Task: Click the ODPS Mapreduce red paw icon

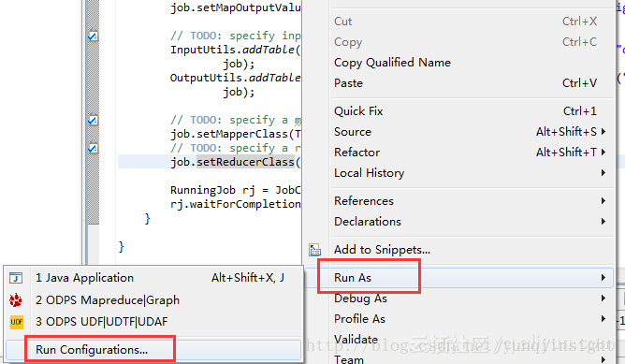Action: tap(16, 299)
